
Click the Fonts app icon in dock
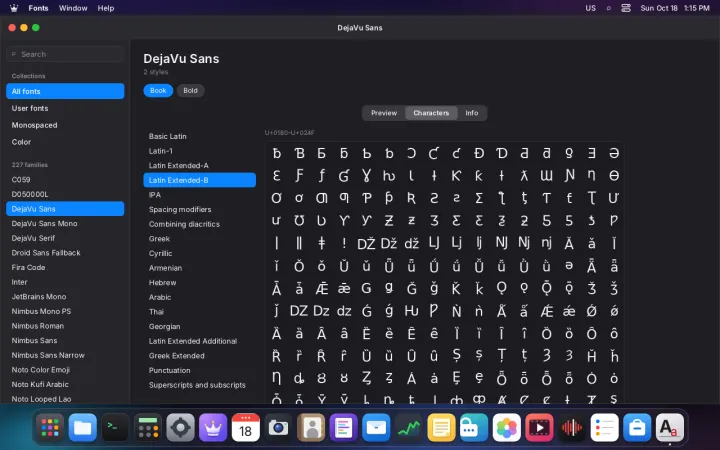(669, 428)
